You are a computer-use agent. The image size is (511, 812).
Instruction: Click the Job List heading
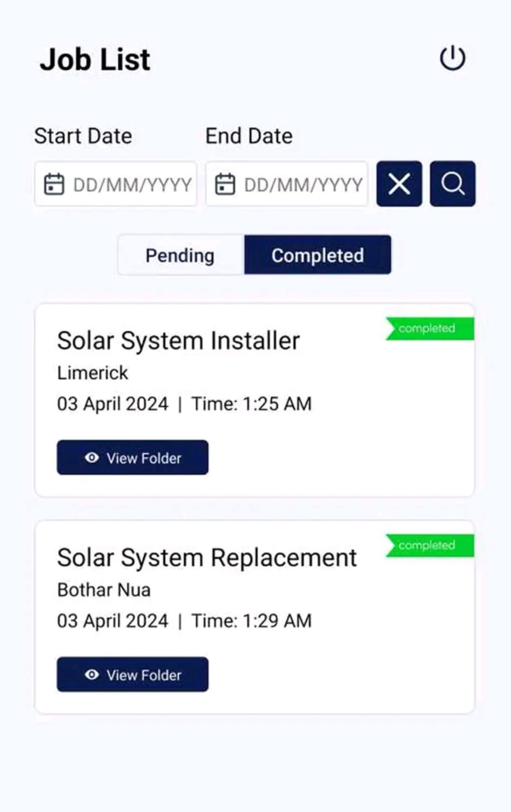pyautogui.click(x=95, y=59)
